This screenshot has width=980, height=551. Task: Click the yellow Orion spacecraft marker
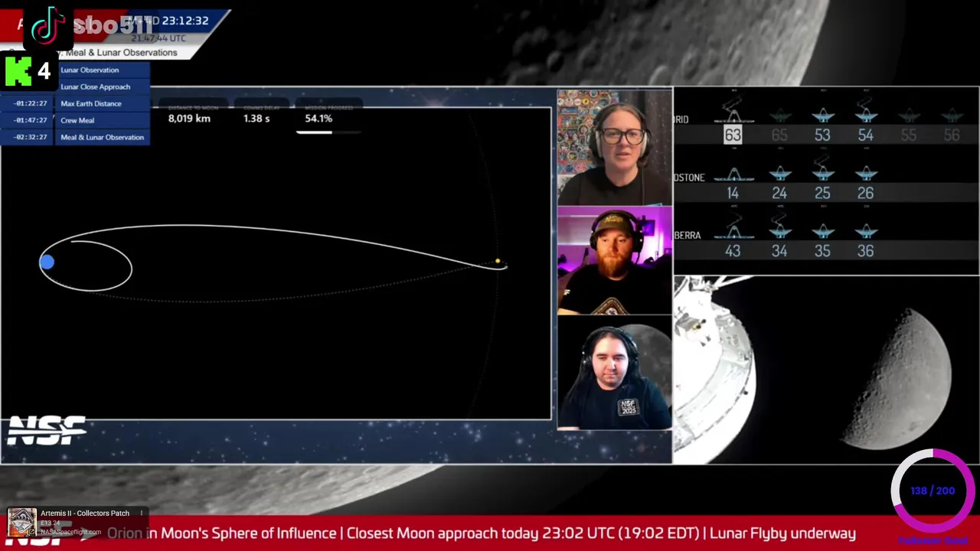point(498,262)
